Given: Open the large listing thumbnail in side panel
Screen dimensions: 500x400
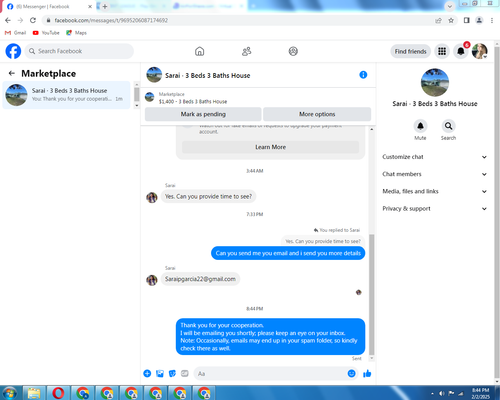Looking at the screenshot, I should (x=435, y=82).
